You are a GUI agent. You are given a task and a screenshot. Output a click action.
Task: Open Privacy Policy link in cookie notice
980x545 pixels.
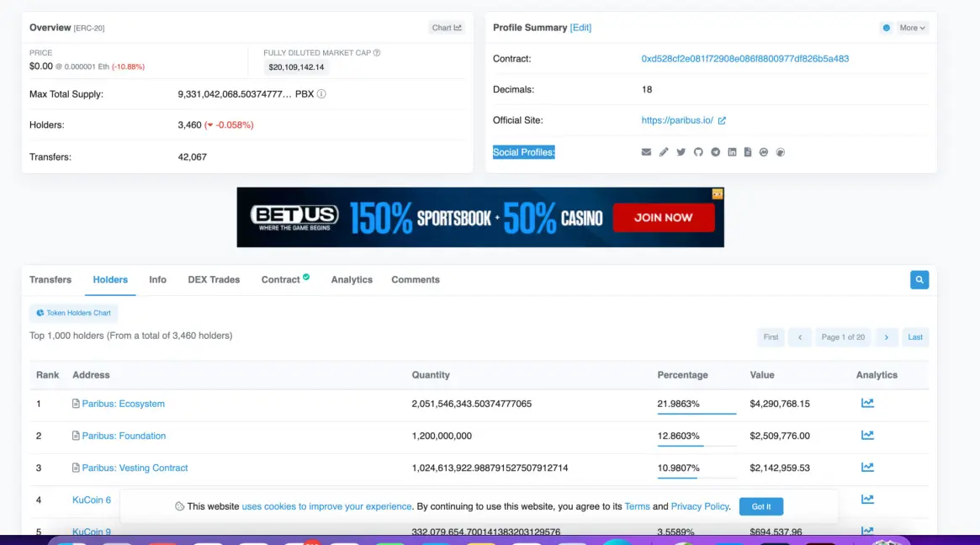700,506
